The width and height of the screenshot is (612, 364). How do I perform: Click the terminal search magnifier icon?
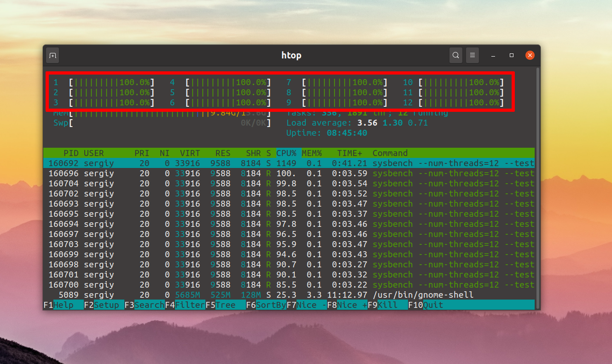tap(456, 55)
